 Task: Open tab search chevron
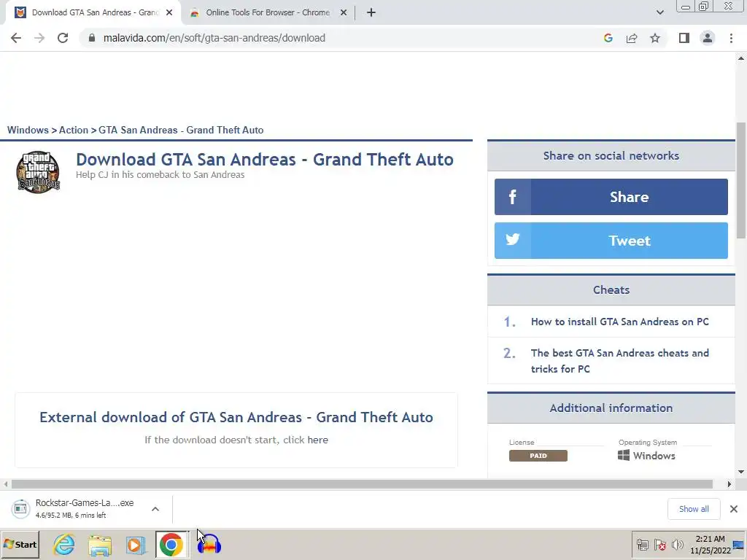(x=659, y=13)
